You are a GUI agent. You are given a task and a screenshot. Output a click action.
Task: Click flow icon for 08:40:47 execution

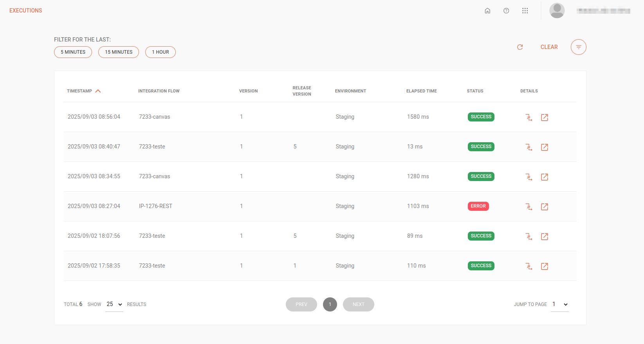(529, 147)
